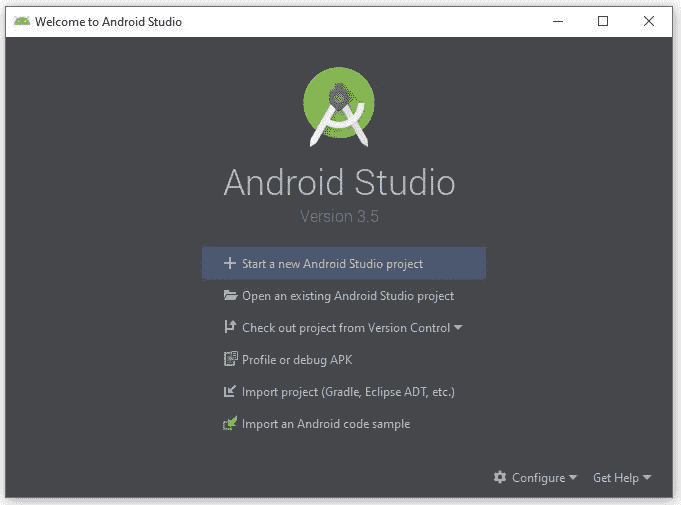Select "Start a new Android Studio project"

pos(332,264)
